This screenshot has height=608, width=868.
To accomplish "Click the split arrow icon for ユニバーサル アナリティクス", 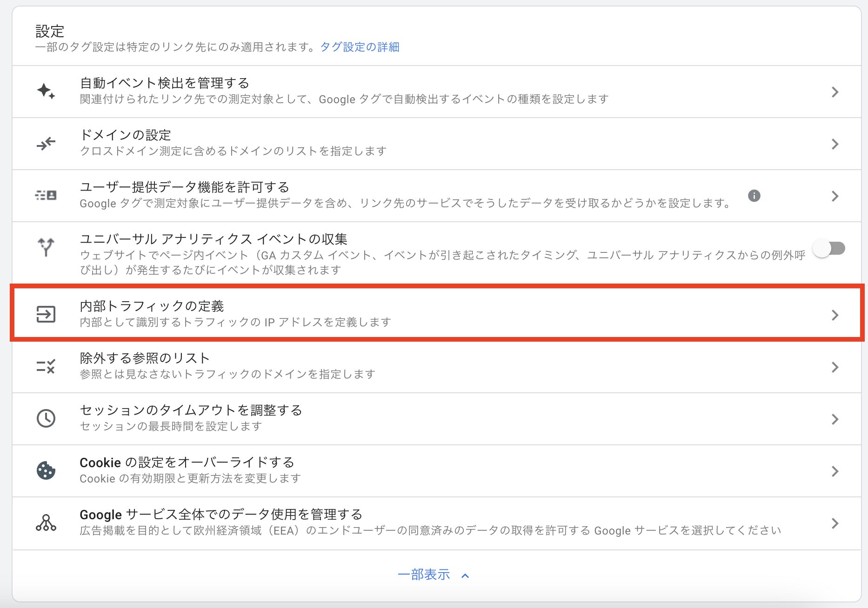I will pyautogui.click(x=46, y=247).
